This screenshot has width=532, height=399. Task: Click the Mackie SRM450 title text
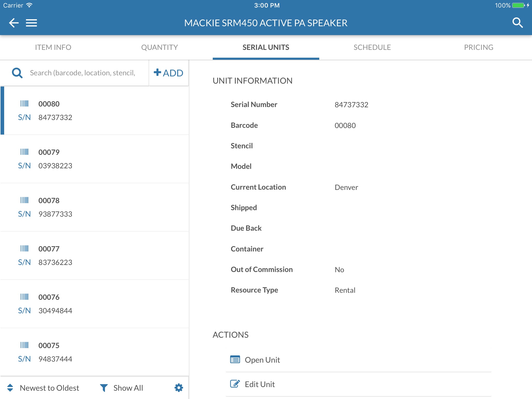pyautogui.click(x=266, y=23)
